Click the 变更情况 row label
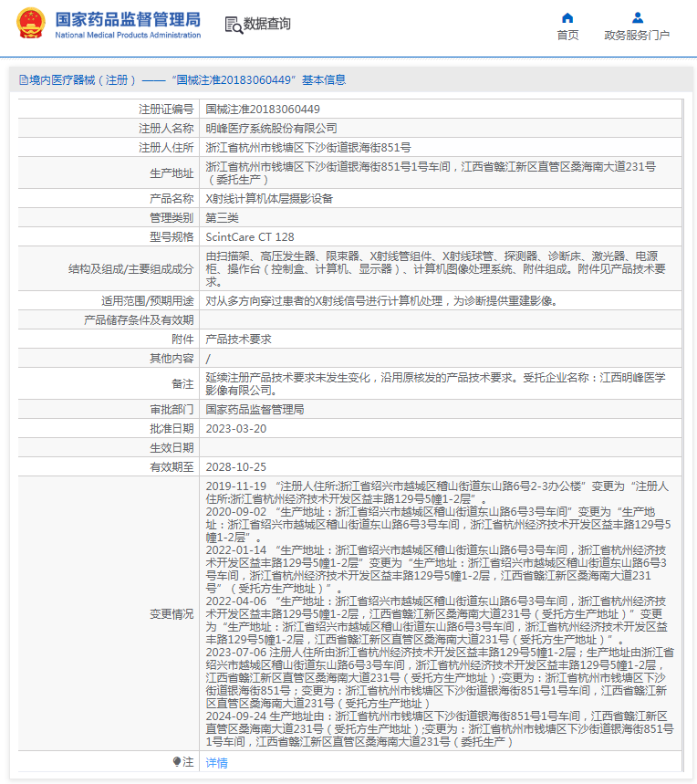Screen dimensions: 697x784 tap(172, 614)
